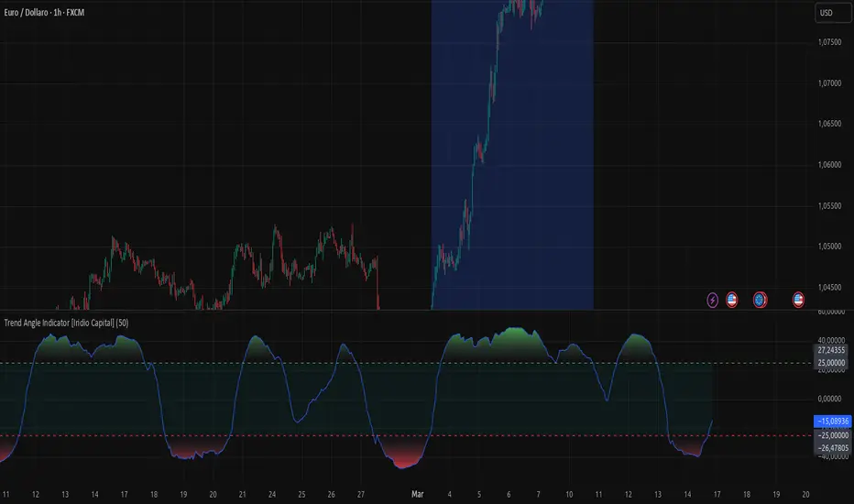Click the Euro / Dollaro 1h FXCM title

44,12
